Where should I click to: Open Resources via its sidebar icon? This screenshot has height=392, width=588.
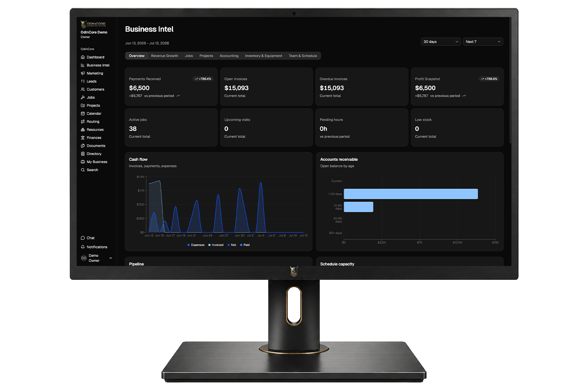coord(83,129)
